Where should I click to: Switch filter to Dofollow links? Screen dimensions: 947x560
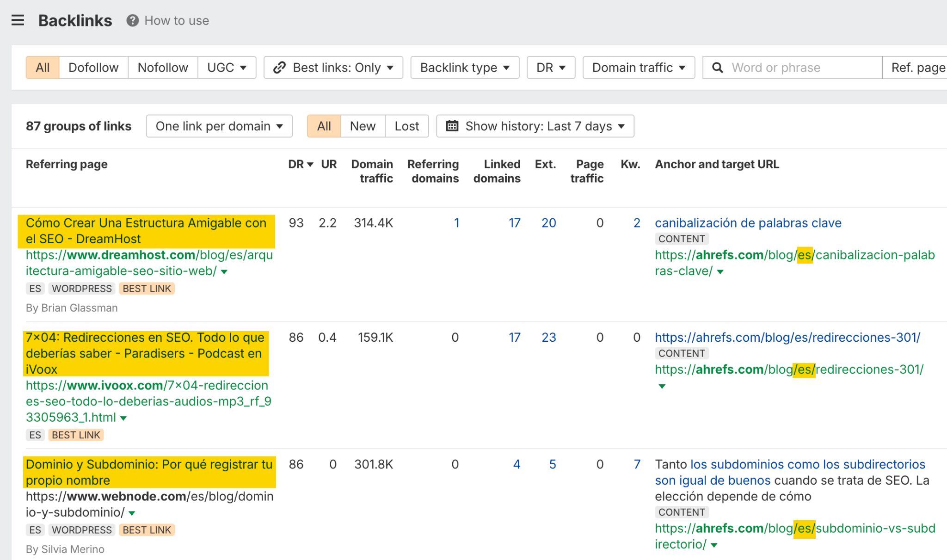[x=93, y=68]
